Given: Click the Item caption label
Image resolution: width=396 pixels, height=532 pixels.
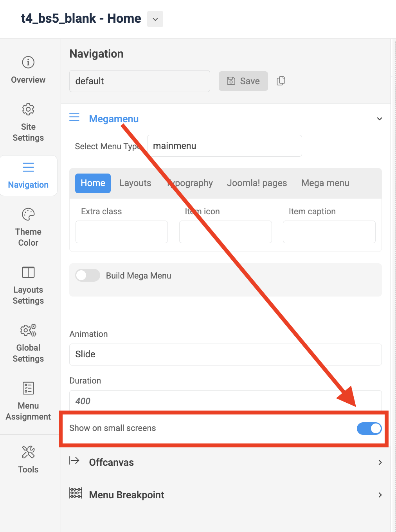Looking at the screenshot, I should coord(312,211).
